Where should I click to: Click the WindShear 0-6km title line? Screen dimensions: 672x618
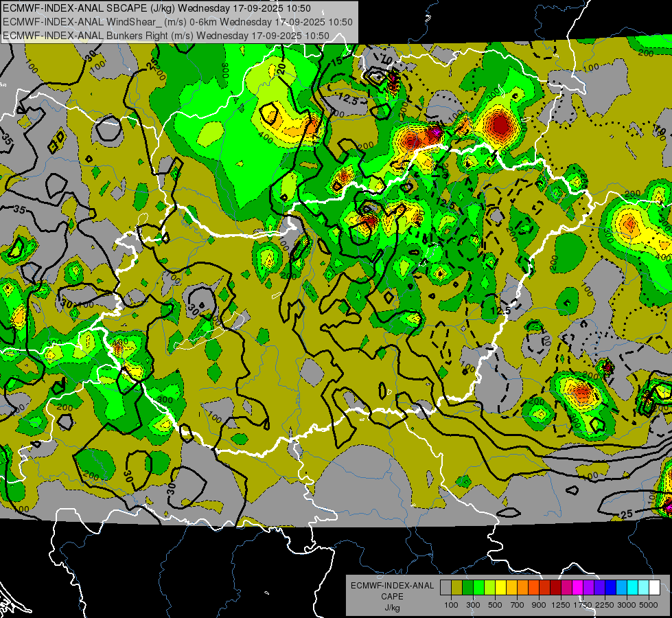coord(177,22)
